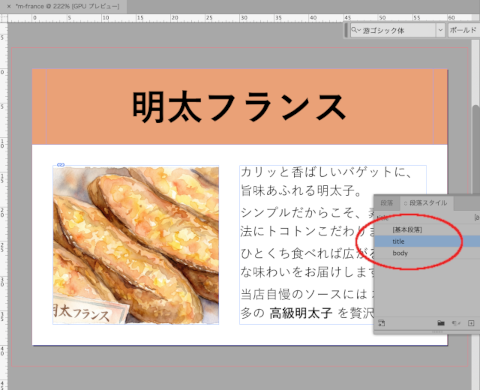Viewport: 480px width, 390px height.
Task: Select the 明太フランス title text
Action: [x=239, y=107]
